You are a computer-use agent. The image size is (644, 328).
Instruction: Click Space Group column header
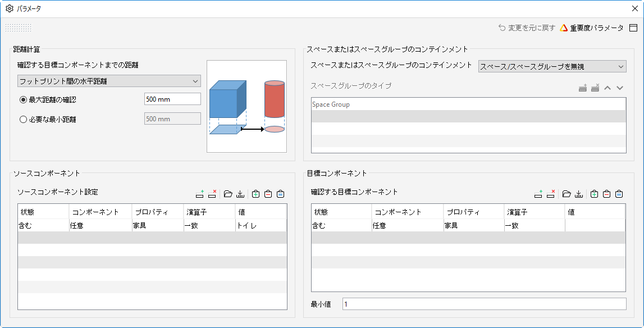pos(469,104)
